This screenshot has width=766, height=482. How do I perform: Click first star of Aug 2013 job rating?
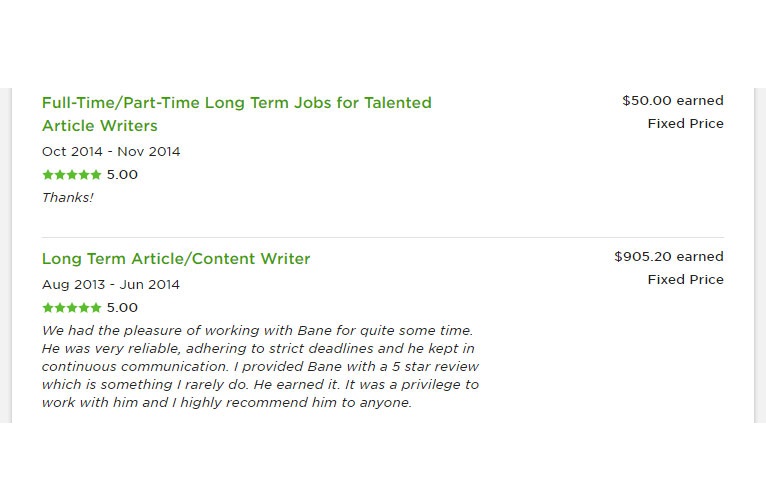(47, 308)
